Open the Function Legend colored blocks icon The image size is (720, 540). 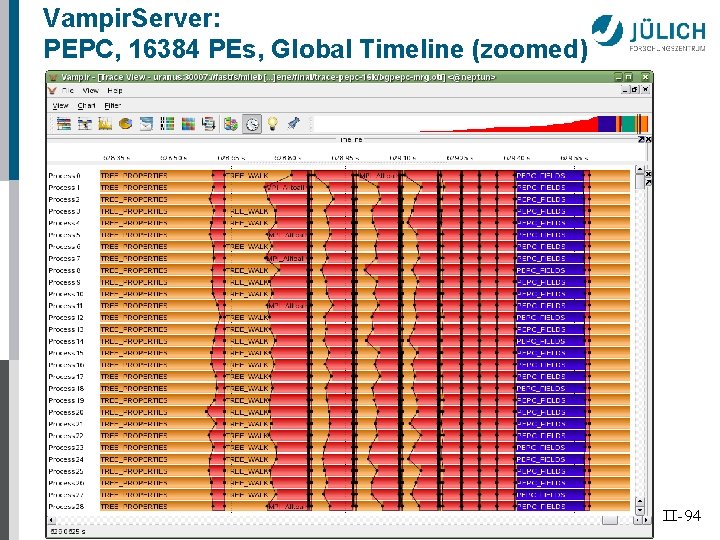231,124
